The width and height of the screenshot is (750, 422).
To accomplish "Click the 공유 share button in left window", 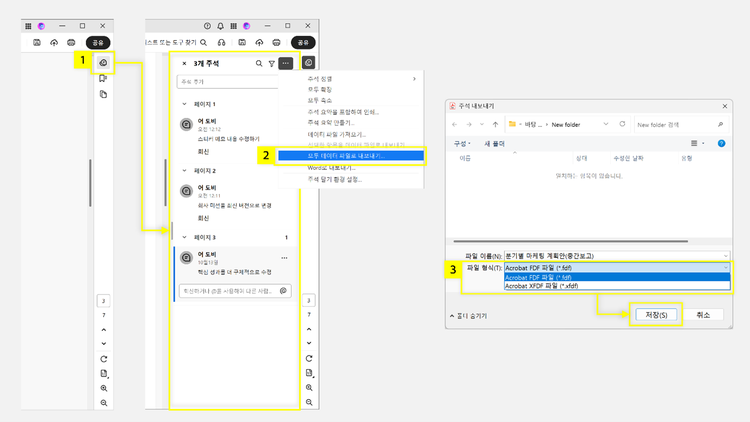I will click(x=98, y=43).
